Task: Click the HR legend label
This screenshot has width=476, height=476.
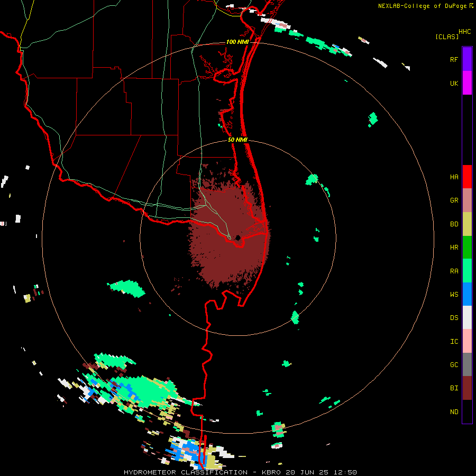Action: 454,248
